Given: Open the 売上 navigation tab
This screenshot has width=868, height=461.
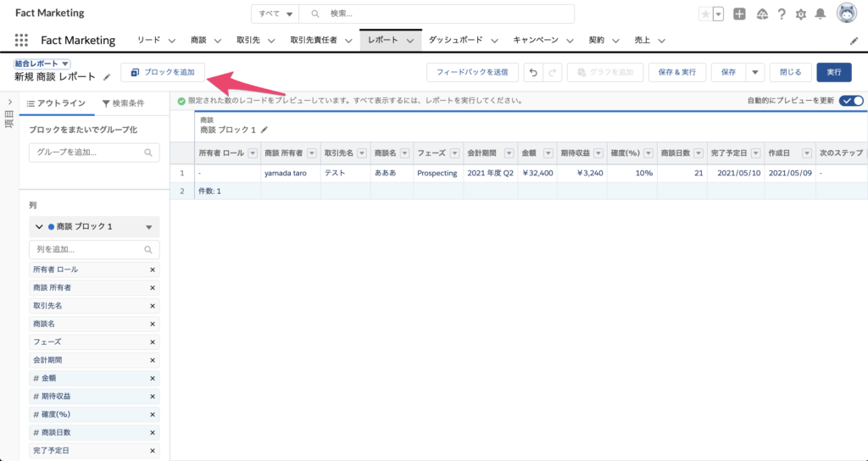Looking at the screenshot, I should coord(643,40).
